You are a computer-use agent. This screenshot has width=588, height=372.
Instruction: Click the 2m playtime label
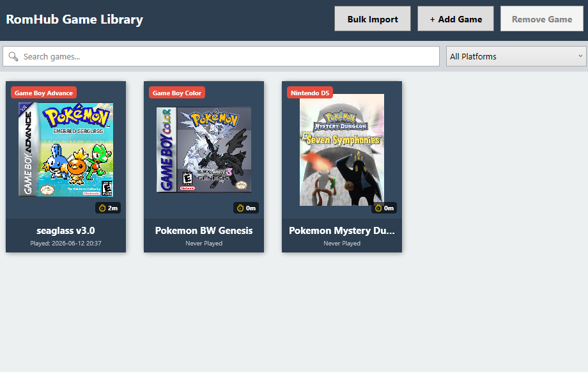tap(112, 208)
